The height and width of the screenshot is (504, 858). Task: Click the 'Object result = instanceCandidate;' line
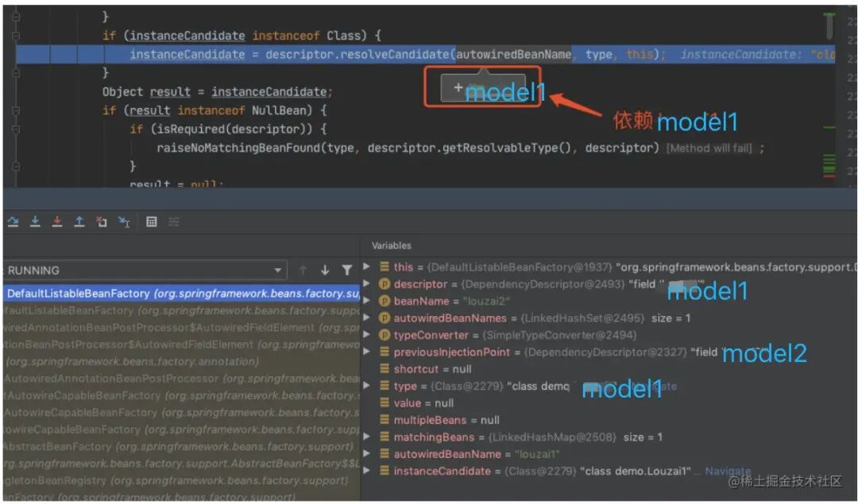(x=217, y=92)
